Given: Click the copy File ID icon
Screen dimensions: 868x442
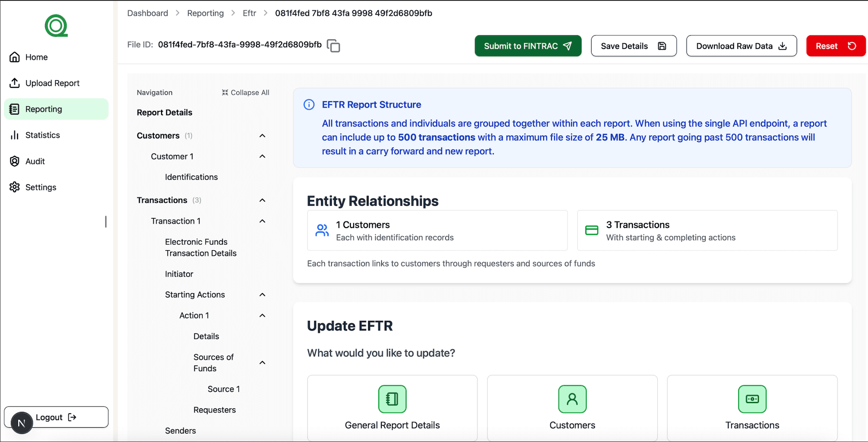Looking at the screenshot, I should tap(333, 45).
